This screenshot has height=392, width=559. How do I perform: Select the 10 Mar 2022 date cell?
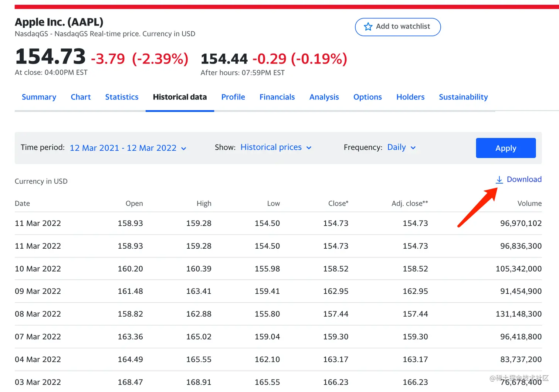click(38, 269)
